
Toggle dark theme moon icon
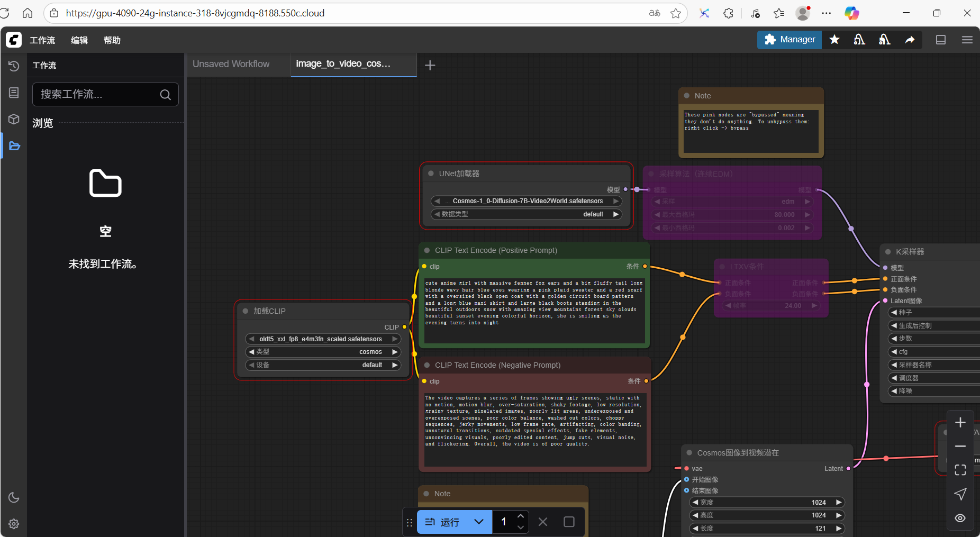tap(14, 497)
